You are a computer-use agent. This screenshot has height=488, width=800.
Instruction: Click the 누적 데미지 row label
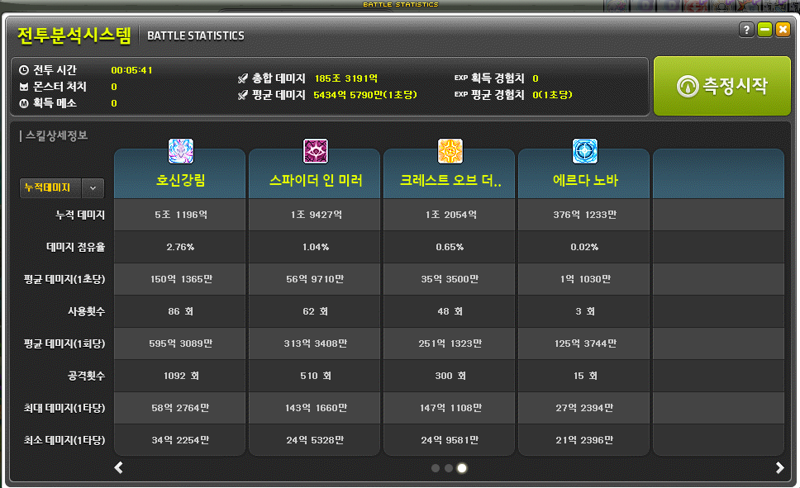click(80, 215)
